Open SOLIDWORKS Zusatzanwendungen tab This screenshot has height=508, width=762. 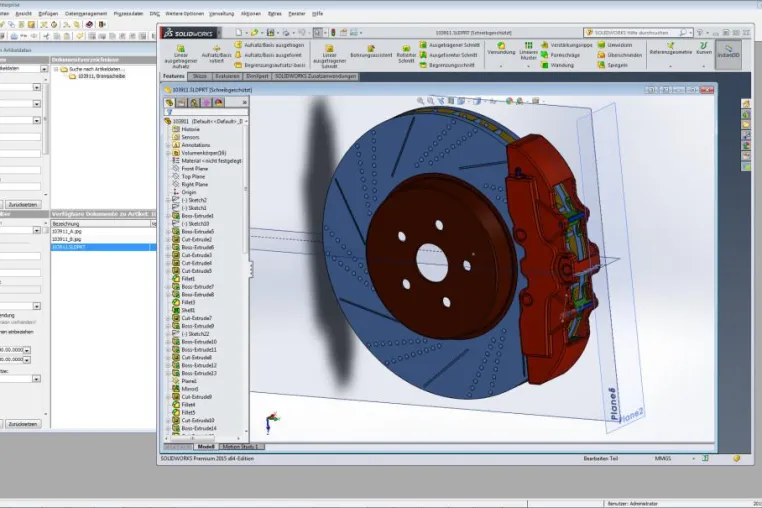(316, 76)
